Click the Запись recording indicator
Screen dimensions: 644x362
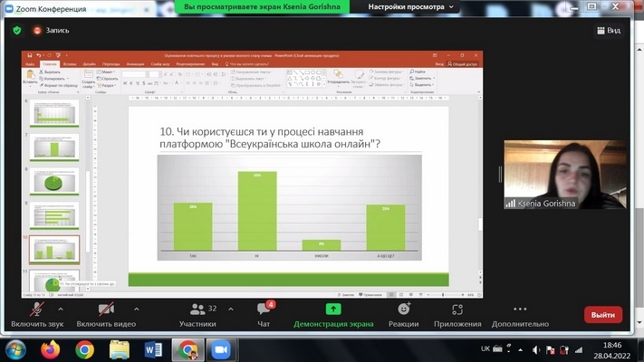tap(52, 30)
